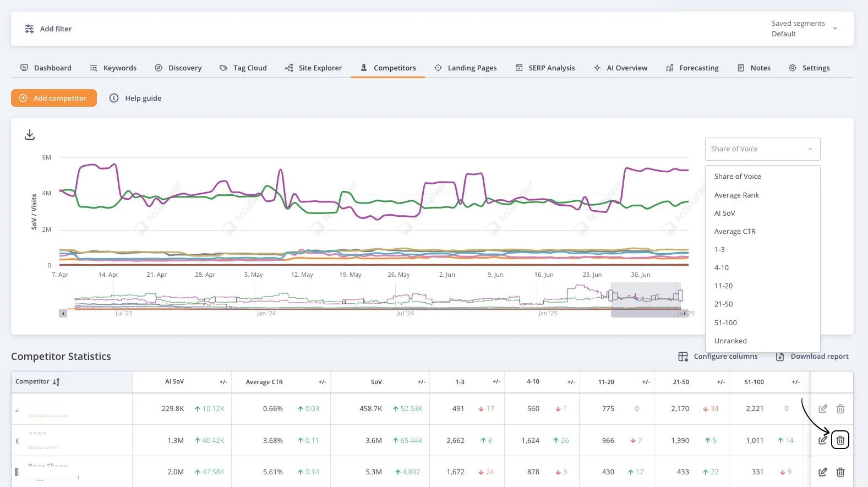Delete the second competitor row via trash icon
This screenshot has height=487, width=868.
[x=840, y=440]
